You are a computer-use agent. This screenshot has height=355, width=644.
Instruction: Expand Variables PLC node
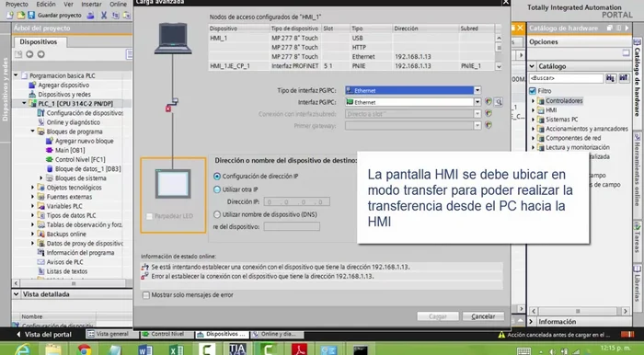[33, 206]
